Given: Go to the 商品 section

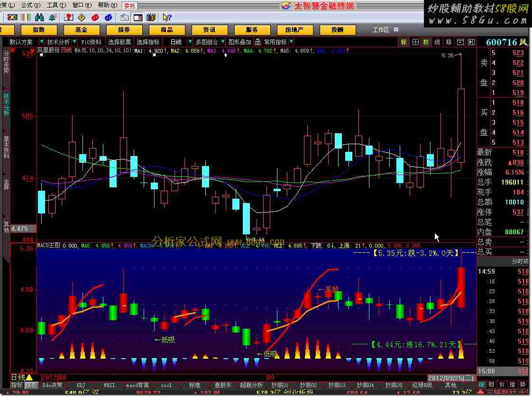Looking at the screenshot, I should click(167, 30).
